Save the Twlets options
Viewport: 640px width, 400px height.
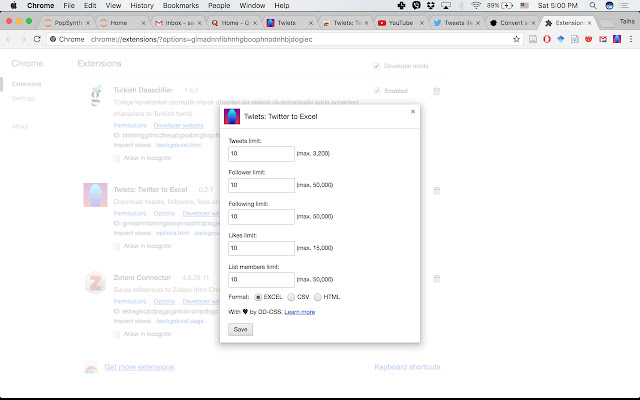coord(240,329)
